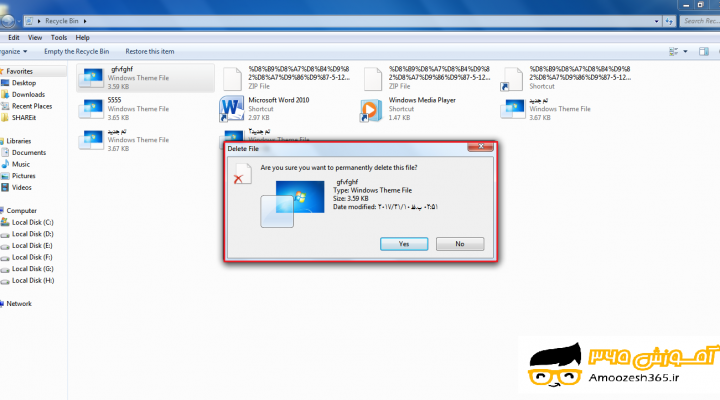The height and width of the screenshot is (400, 720).
Task: Open Local Disk (D:)
Action: point(32,234)
